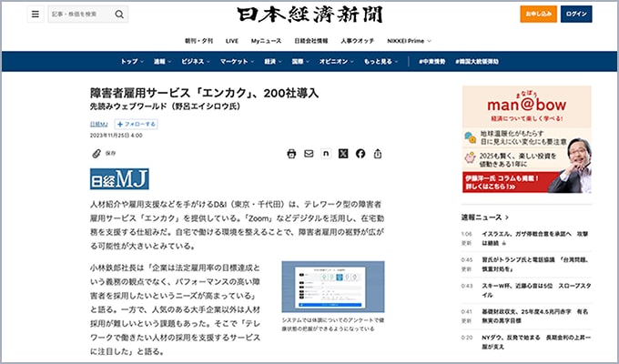Viewport: 619px width, 364px height.
Task: Select 朝刊・夕刊 menu item
Action: 198,41
